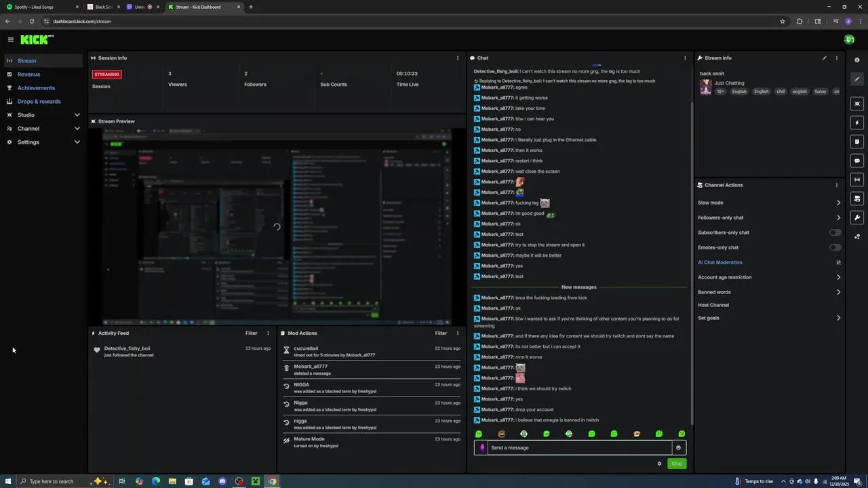
Task: Click the pencil widget in the right sidebar
Action: click(x=857, y=79)
